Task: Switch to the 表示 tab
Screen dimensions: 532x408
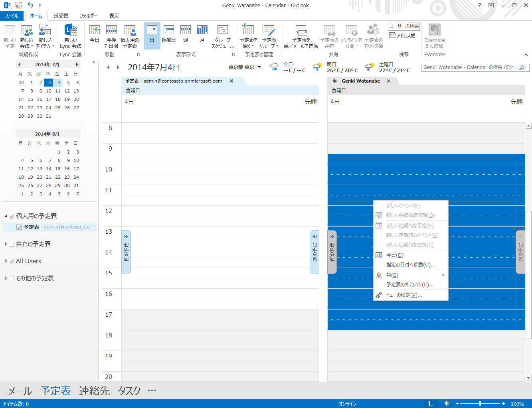Action: pos(114,16)
